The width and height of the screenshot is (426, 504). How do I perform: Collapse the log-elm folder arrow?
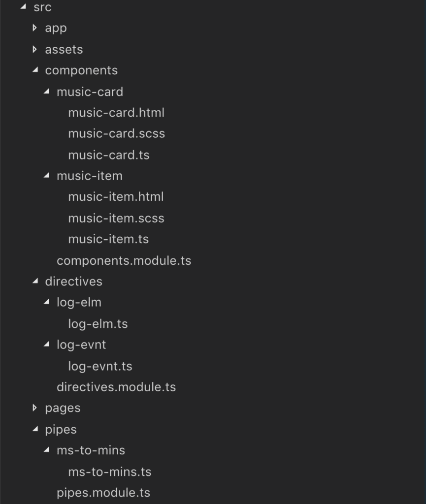pyautogui.click(x=47, y=302)
